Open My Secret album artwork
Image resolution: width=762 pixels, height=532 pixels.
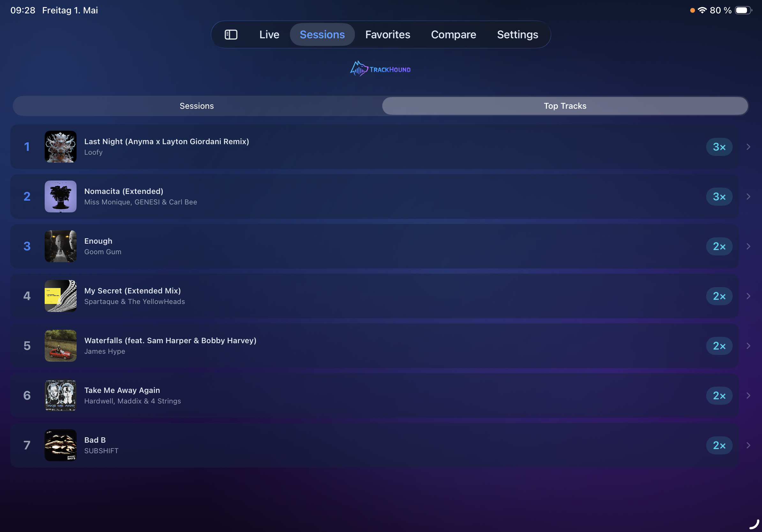coord(61,296)
